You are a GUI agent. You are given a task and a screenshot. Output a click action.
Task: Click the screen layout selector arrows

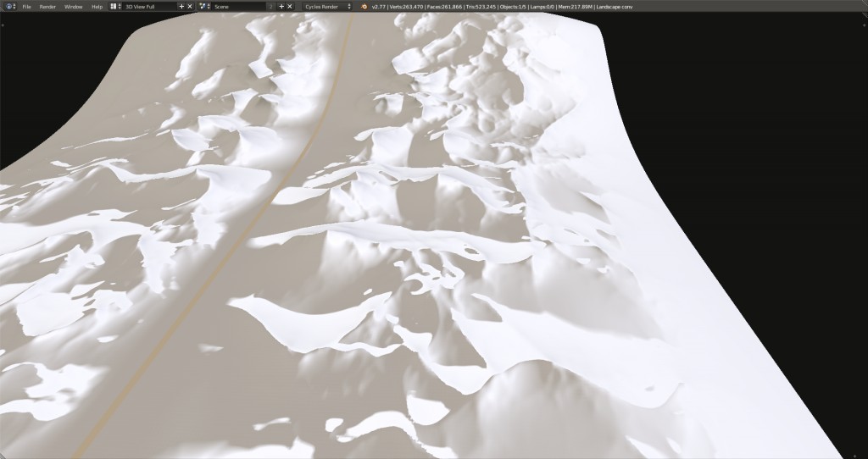click(x=120, y=6)
